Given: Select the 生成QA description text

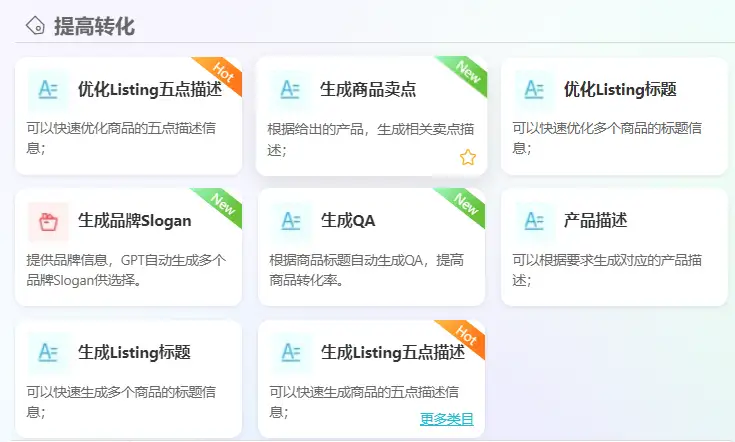Looking at the screenshot, I should pyautogui.click(x=367, y=270).
